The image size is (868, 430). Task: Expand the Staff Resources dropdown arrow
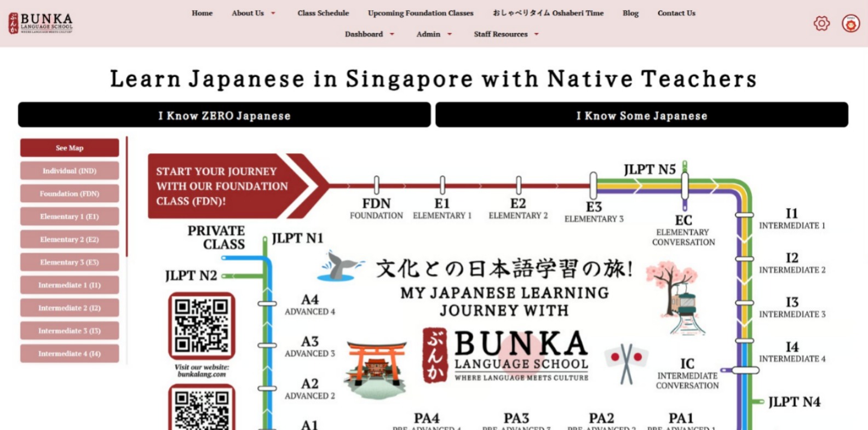coord(537,34)
